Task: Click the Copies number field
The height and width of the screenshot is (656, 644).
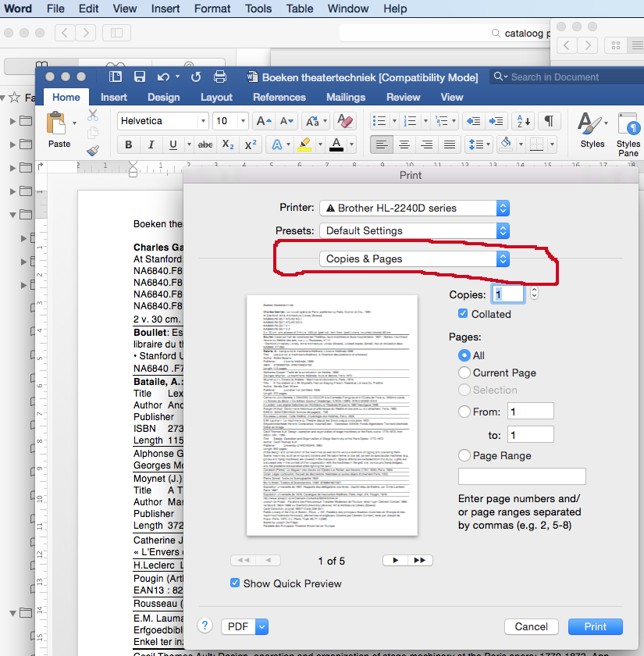Action: point(507,294)
